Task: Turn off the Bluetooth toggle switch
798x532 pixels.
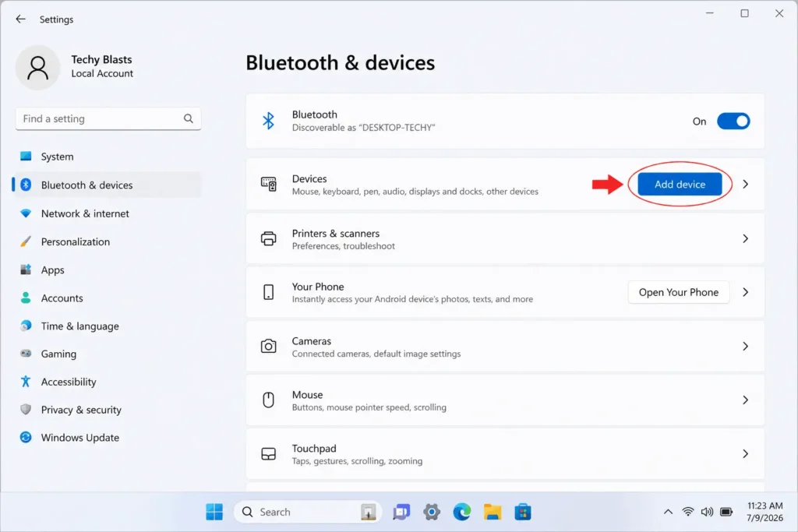Action: (x=733, y=121)
